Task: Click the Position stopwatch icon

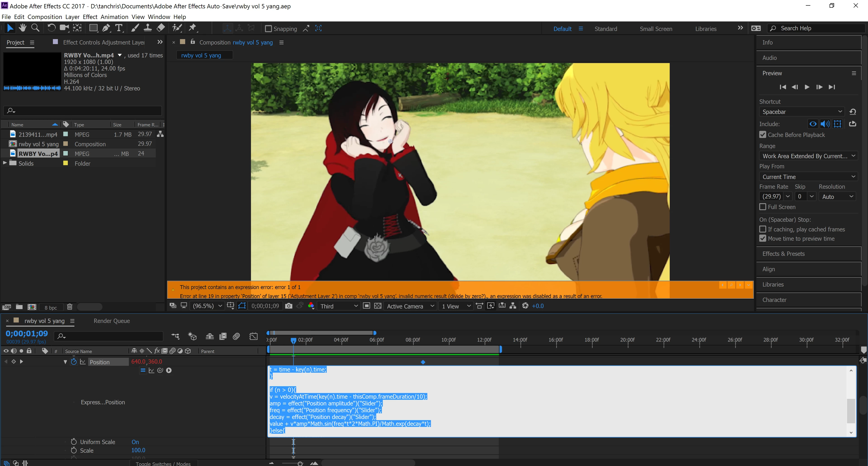Action: [74, 362]
